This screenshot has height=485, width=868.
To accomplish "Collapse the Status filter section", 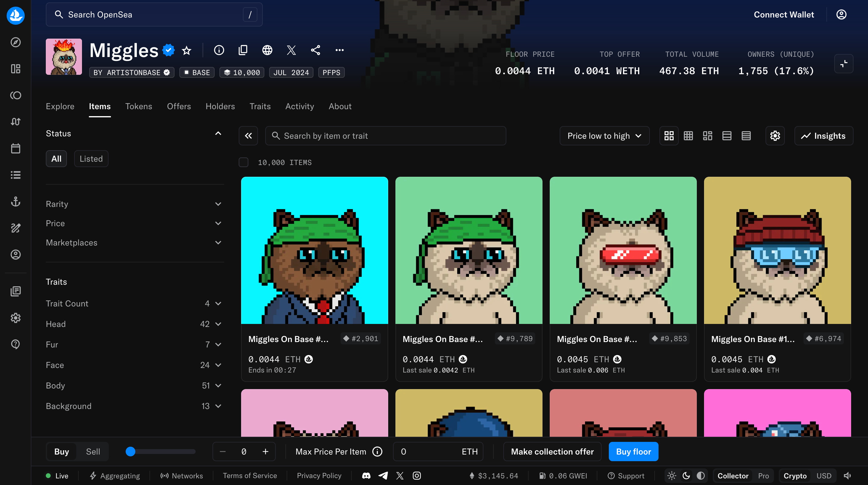I will coord(218,134).
